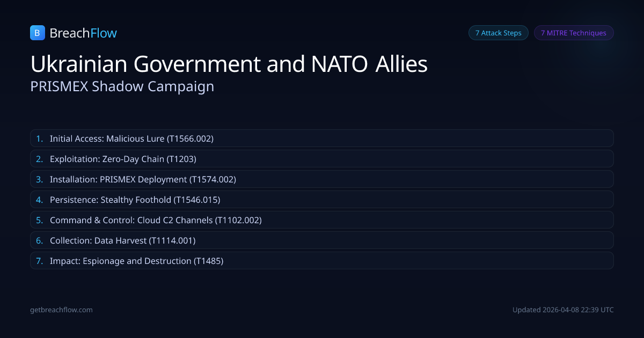This screenshot has width=644, height=338.
Task: Click the T1566.002 technique ID
Action: coord(191,138)
